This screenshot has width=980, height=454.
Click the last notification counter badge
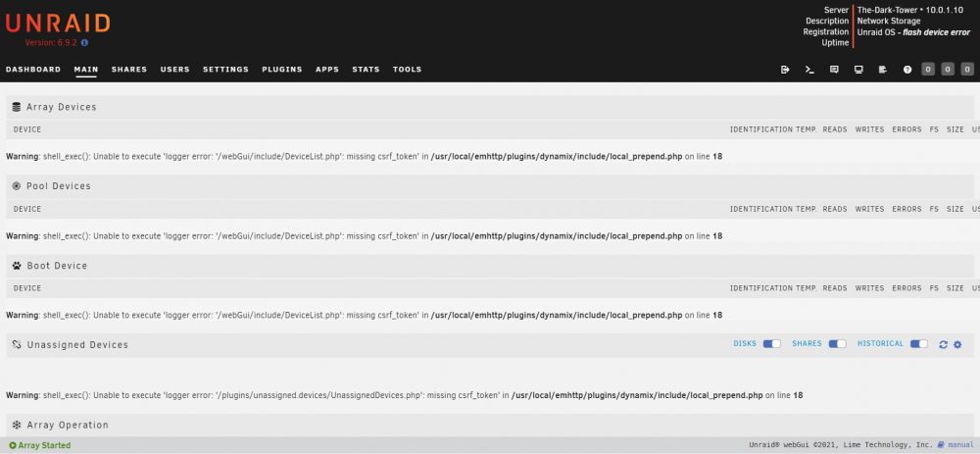pyautogui.click(x=967, y=70)
